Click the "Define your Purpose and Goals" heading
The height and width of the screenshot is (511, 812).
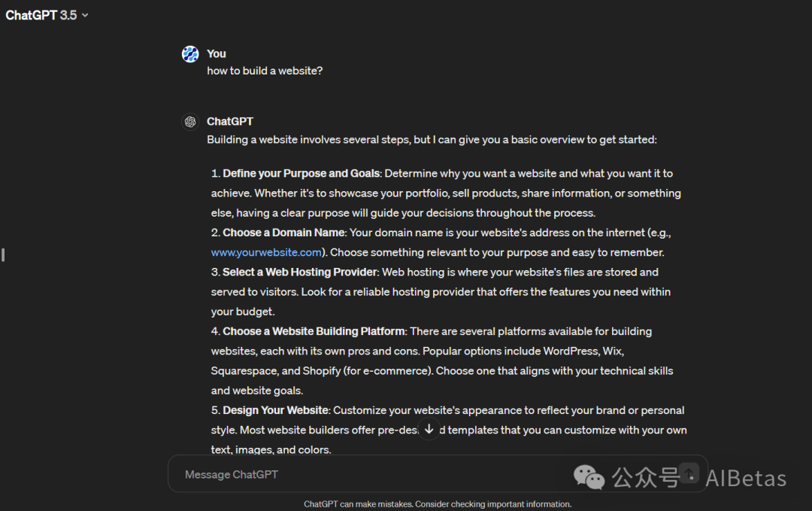pyautogui.click(x=301, y=174)
